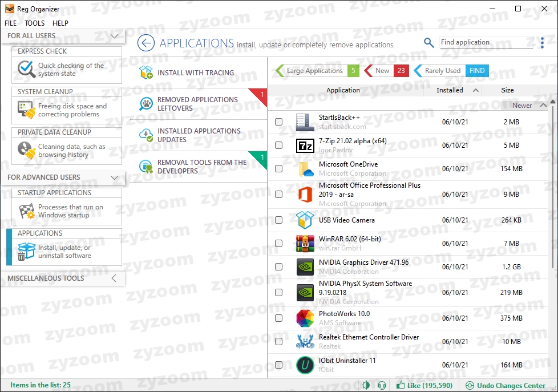558x392 pixels.
Task: Click into the Find application search field
Action: 486,42
